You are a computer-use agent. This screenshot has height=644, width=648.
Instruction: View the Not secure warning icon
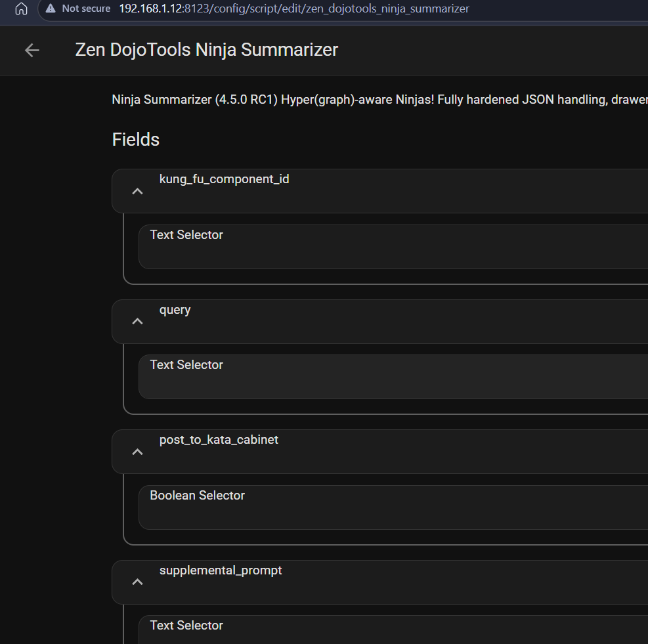point(51,9)
